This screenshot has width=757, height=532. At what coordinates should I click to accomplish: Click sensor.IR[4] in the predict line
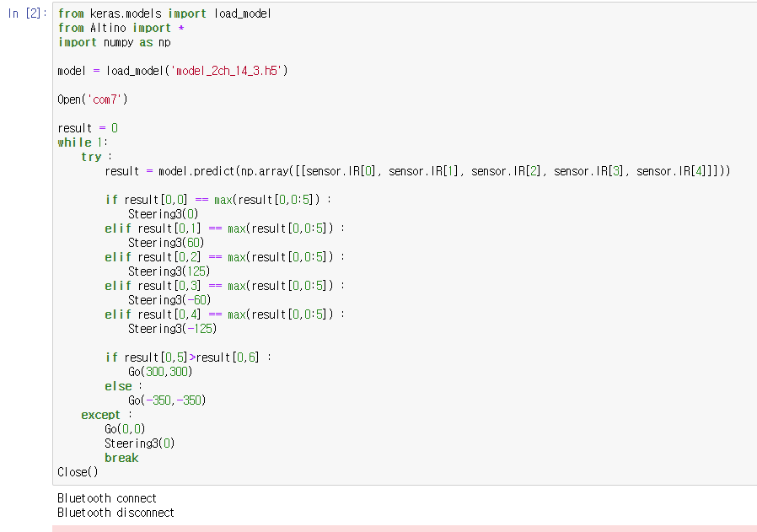673,171
